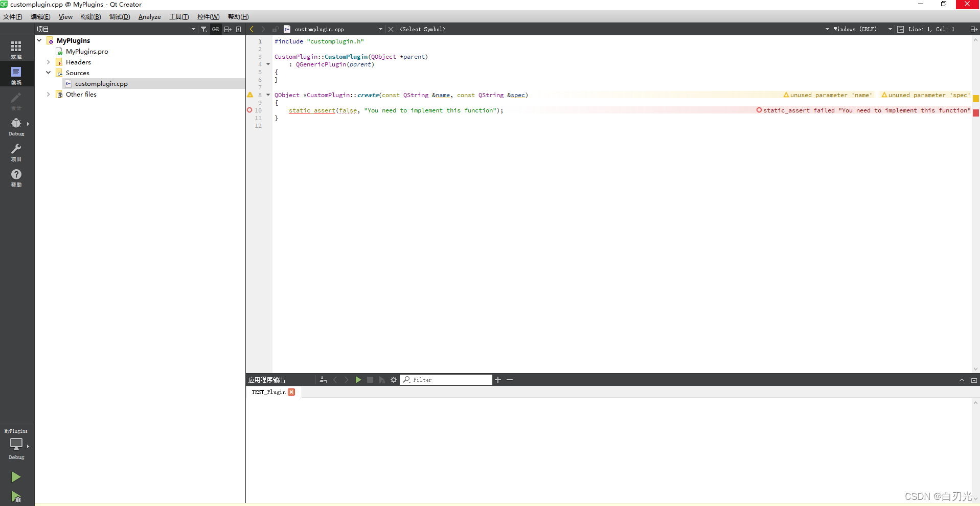This screenshot has height=506, width=980.
Task: Click the unused parameter 'spec' annotation
Action: click(x=925, y=95)
